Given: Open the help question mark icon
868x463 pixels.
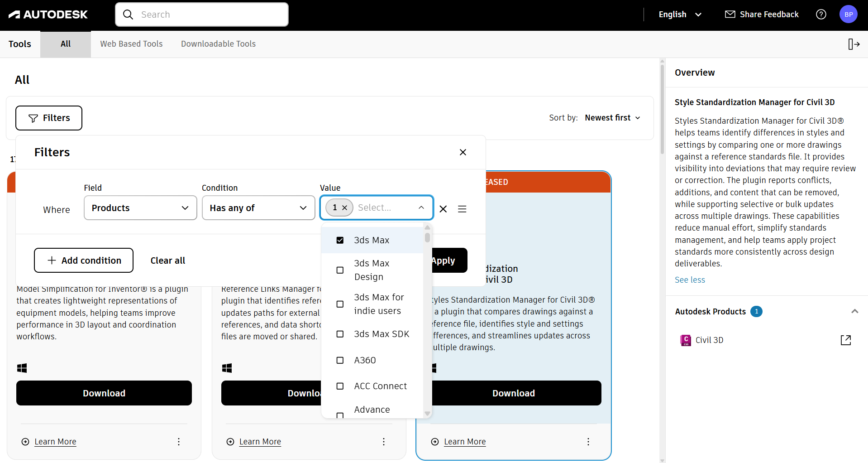Looking at the screenshot, I should (821, 14).
